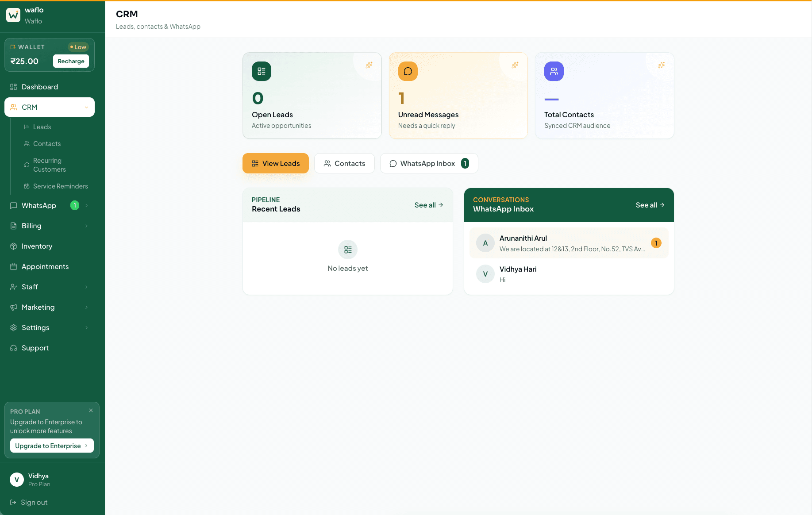Click sparkle icon on Total Contacts card
This screenshot has height=515, width=812.
pos(662,65)
